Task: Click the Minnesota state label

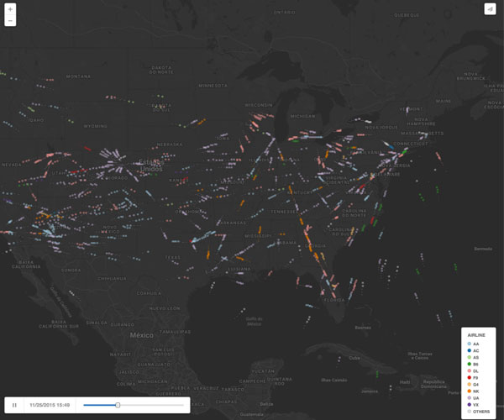Action: coord(213,86)
